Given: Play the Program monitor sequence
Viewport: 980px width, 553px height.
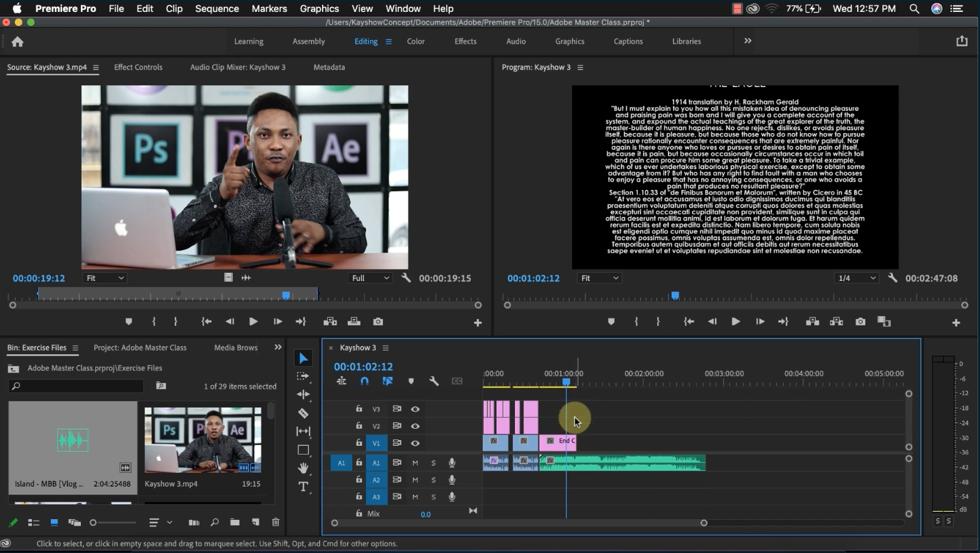Looking at the screenshot, I should 736,322.
